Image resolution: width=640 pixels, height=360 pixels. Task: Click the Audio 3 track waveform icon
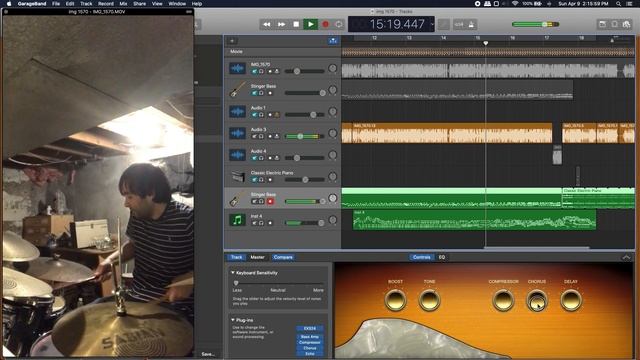pyautogui.click(x=237, y=133)
